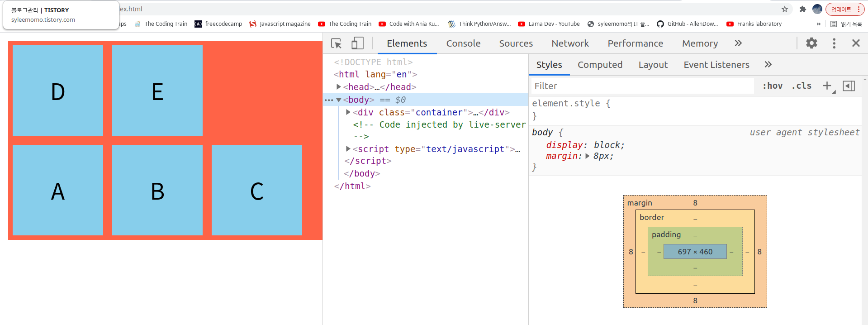This screenshot has height=325, width=868.
Task: Close the DevTools panel
Action: [x=856, y=43]
